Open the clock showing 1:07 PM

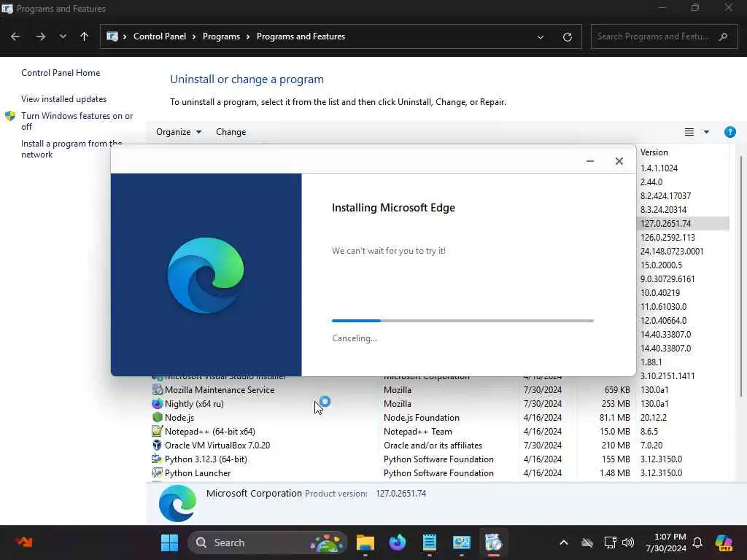[x=666, y=542]
